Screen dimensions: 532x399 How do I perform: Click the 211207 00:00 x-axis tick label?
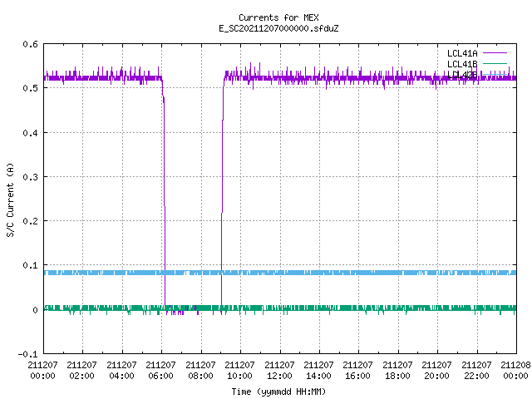(42, 370)
